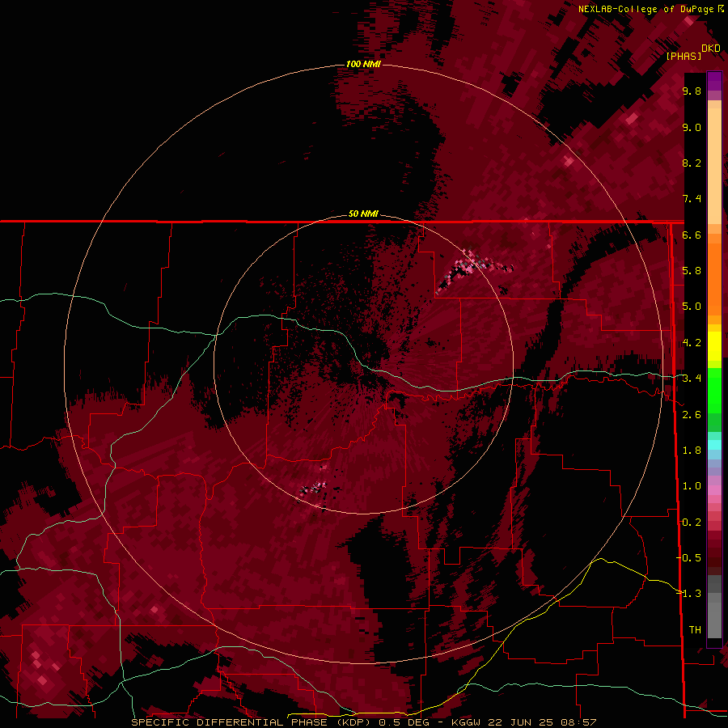Image resolution: width=728 pixels, height=728 pixels.
Task: Click the cyan segment of the color bar
Action: (714, 444)
